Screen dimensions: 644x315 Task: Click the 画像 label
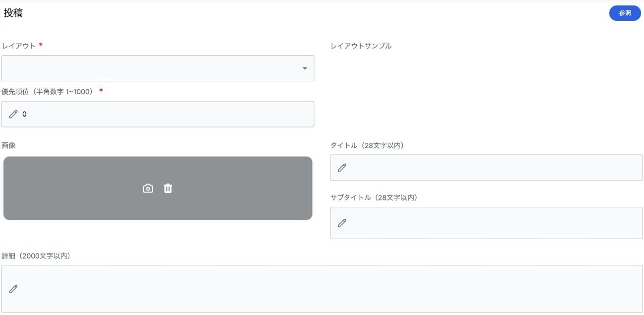coord(9,145)
